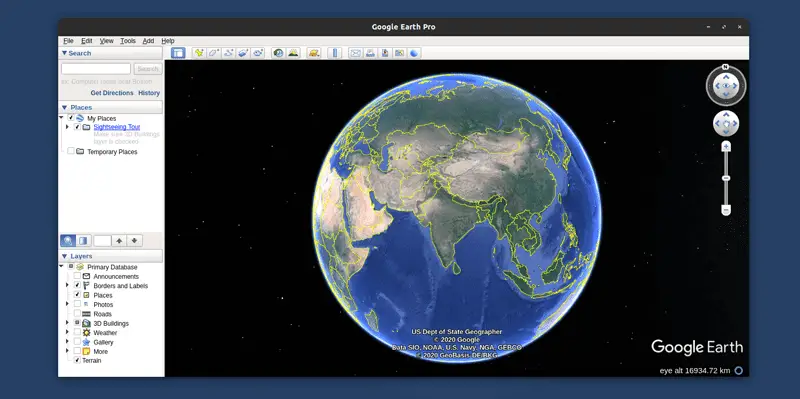This screenshot has width=800, height=399.
Task: Expand the 3D Buildings layer arrow
Action: pos(67,323)
